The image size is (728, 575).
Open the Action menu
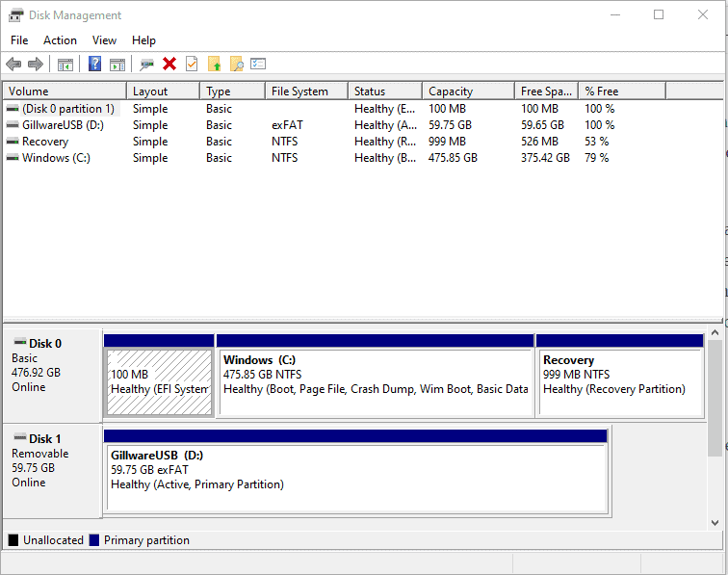[x=60, y=40]
